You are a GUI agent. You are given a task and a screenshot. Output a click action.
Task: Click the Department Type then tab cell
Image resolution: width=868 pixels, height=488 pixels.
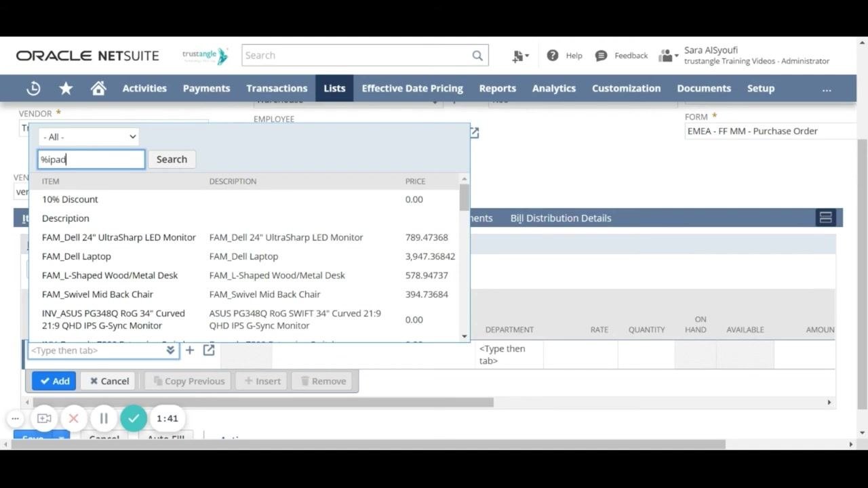[x=510, y=354]
